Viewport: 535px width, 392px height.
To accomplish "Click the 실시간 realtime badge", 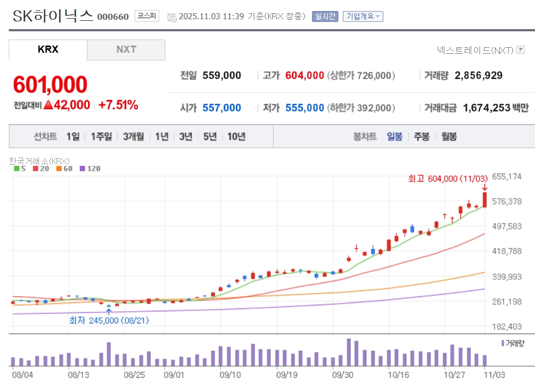I will [325, 16].
